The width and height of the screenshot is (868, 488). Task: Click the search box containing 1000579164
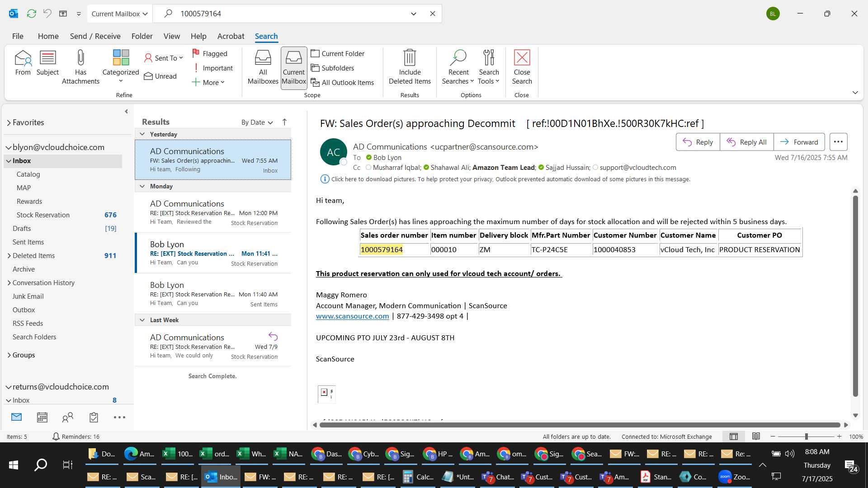[289, 14]
